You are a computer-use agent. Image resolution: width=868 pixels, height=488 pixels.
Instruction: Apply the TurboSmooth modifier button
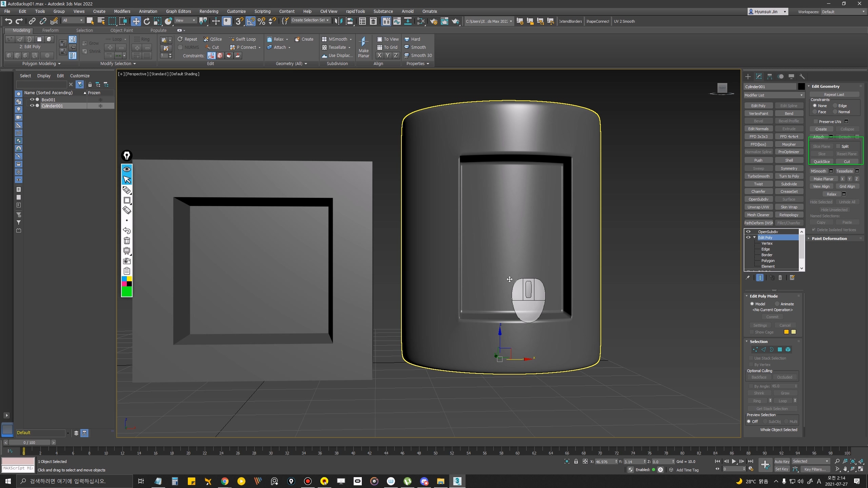(758, 176)
